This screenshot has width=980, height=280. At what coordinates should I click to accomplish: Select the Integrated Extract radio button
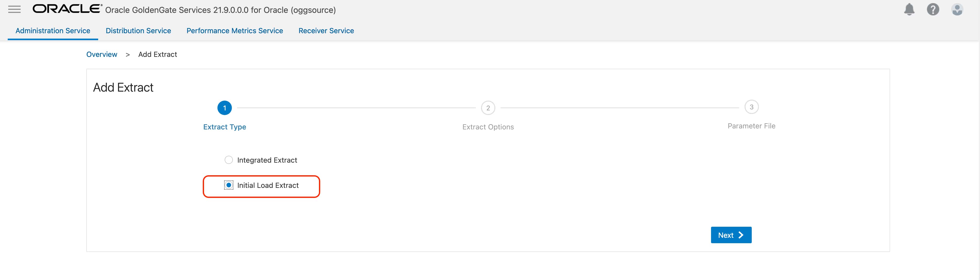click(229, 160)
